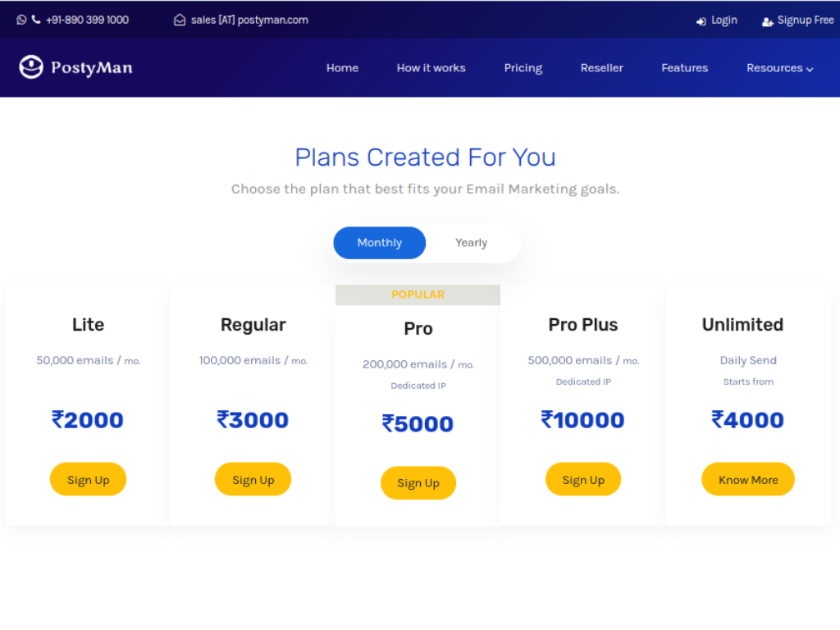
Task: Go to How it works page
Action: [x=431, y=68]
